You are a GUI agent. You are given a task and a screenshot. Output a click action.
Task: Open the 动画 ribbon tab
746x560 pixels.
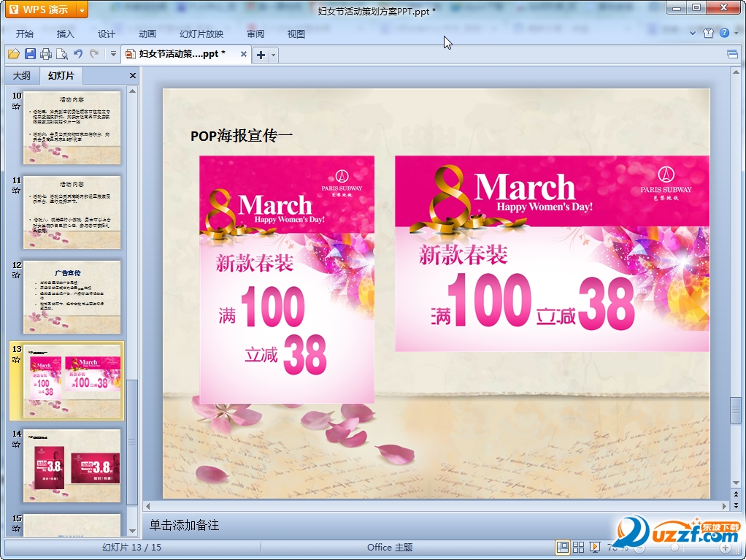147,34
